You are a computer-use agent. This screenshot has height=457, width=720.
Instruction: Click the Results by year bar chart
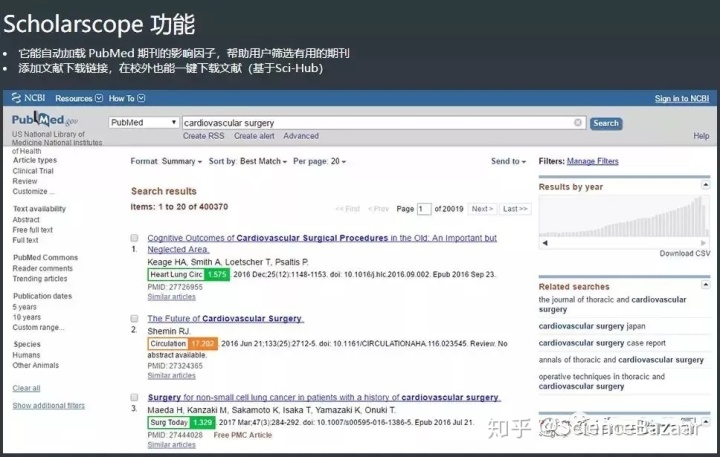[x=624, y=216]
